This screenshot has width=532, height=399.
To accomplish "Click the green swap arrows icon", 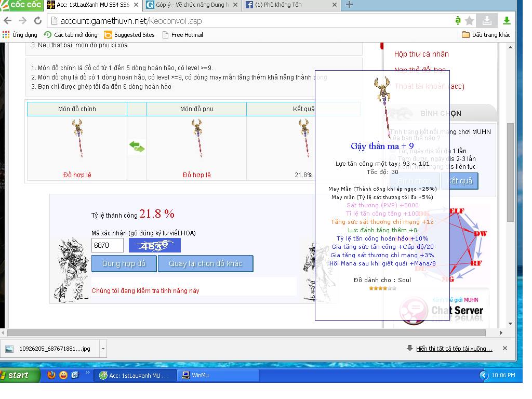I will click(137, 147).
